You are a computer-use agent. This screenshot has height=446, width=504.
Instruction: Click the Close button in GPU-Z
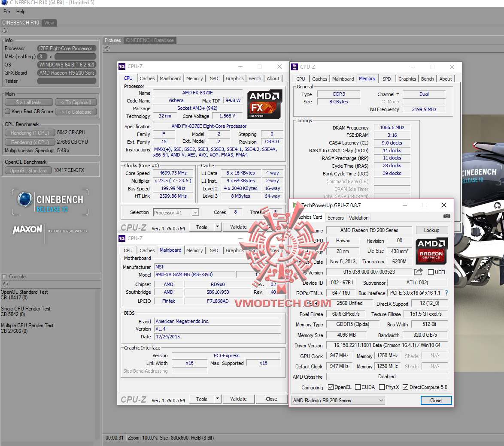pos(436,401)
